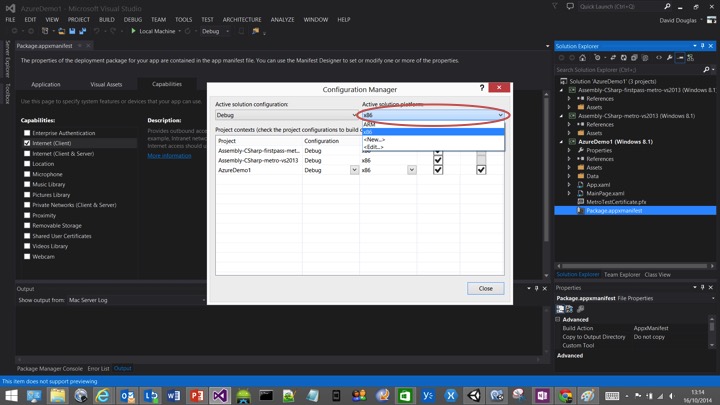Open AzureDemo1 Configuration dropdown arrow

pos(354,170)
